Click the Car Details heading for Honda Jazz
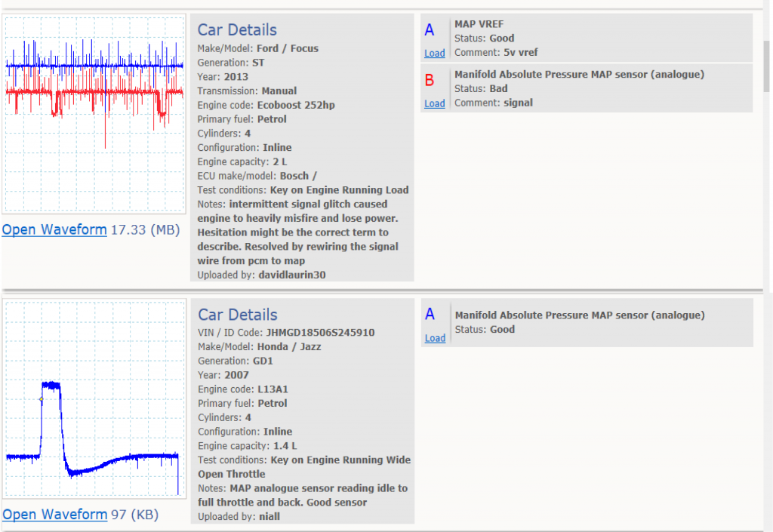The height and width of the screenshot is (532, 773). [238, 315]
